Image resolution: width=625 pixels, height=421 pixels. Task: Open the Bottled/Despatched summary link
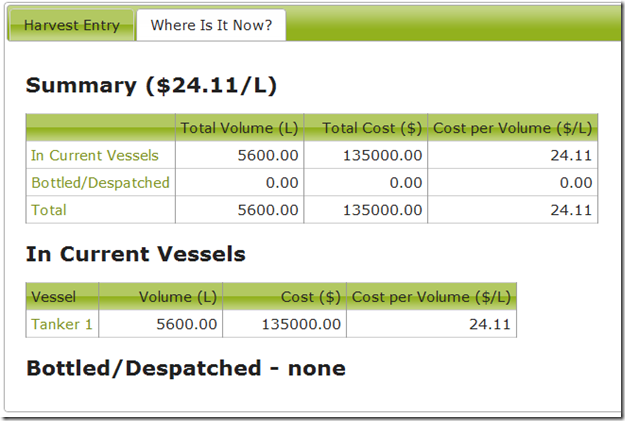click(100, 183)
